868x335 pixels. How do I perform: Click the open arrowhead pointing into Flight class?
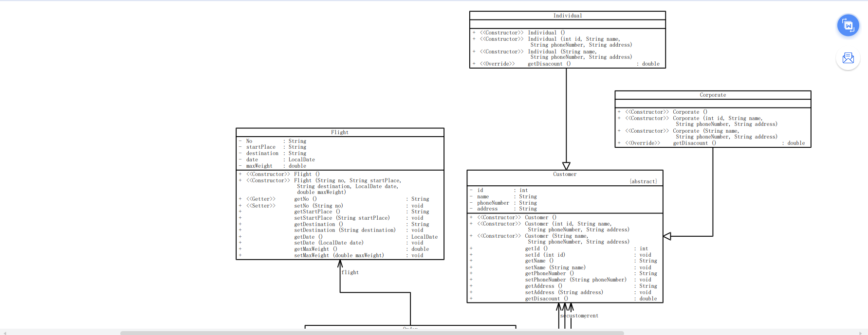pyautogui.click(x=340, y=264)
